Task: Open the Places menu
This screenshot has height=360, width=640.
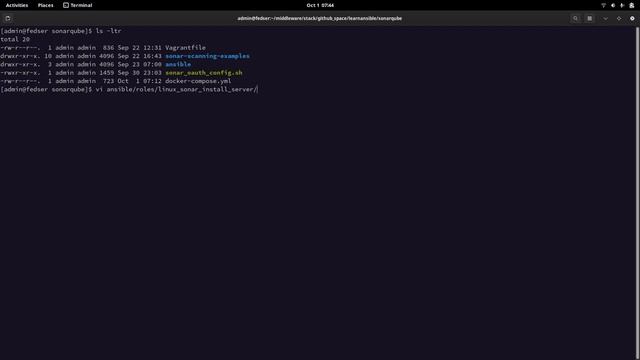Action: tap(45, 5)
